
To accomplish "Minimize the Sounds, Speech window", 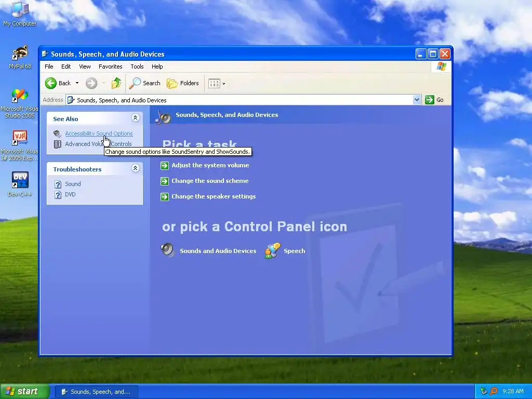I will pos(421,54).
